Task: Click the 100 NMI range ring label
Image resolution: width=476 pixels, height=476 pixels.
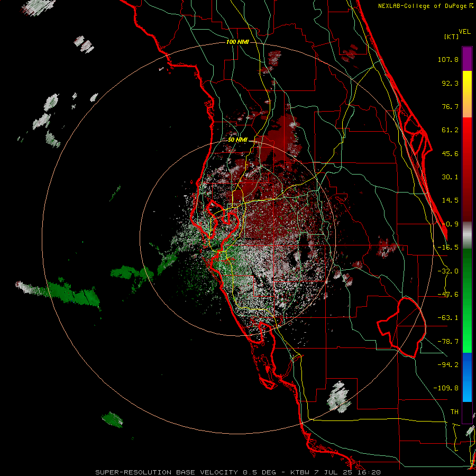Action: [237, 42]
